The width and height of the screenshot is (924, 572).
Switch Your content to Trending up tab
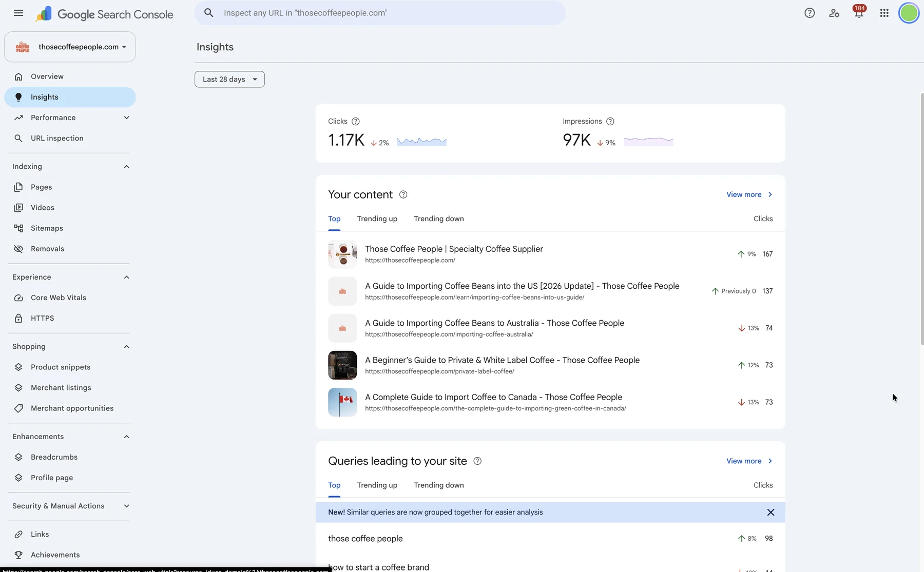[x=377, y=219]
